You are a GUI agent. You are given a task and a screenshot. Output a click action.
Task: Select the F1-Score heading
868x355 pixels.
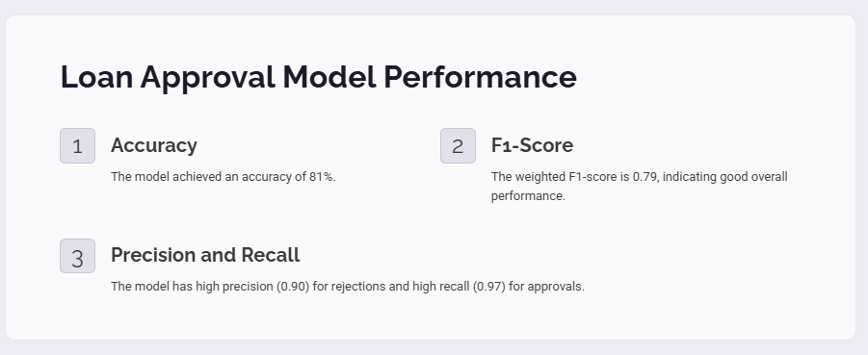click(x=532, y=145)
